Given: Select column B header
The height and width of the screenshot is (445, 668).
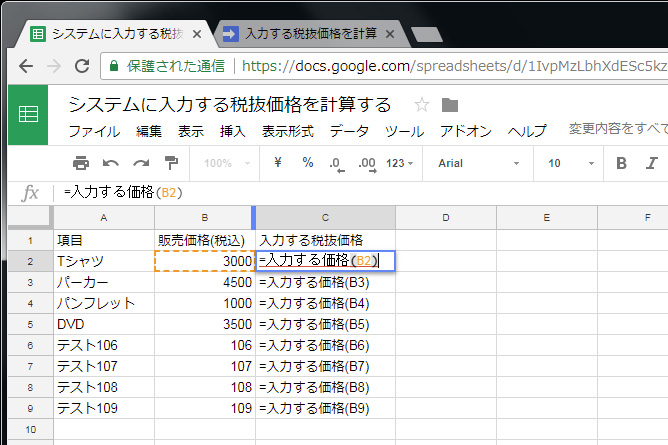Looking at the screenshot, I should [204, 218].
